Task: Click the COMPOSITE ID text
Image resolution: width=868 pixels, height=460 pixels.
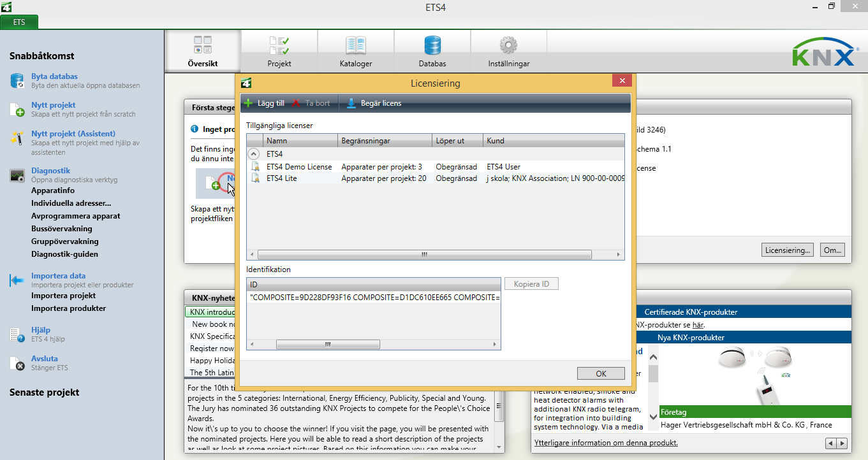Action: (374, 298)
